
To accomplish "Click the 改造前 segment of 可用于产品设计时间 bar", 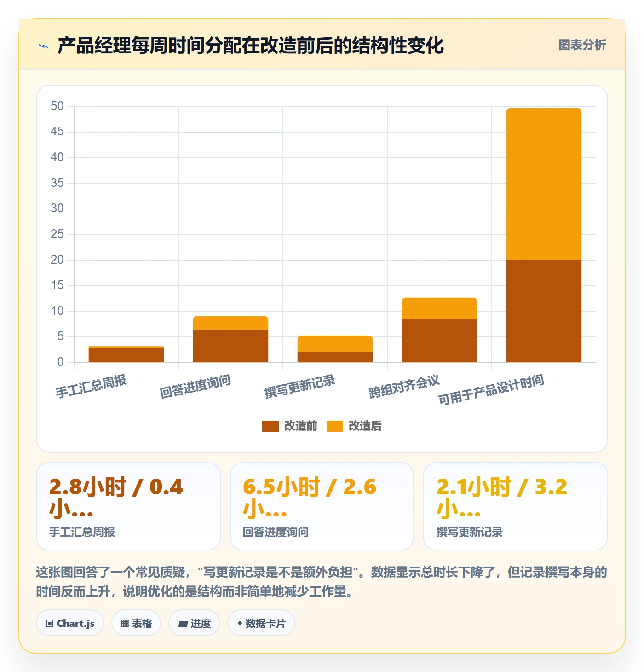I will click(x=544, y=311).
